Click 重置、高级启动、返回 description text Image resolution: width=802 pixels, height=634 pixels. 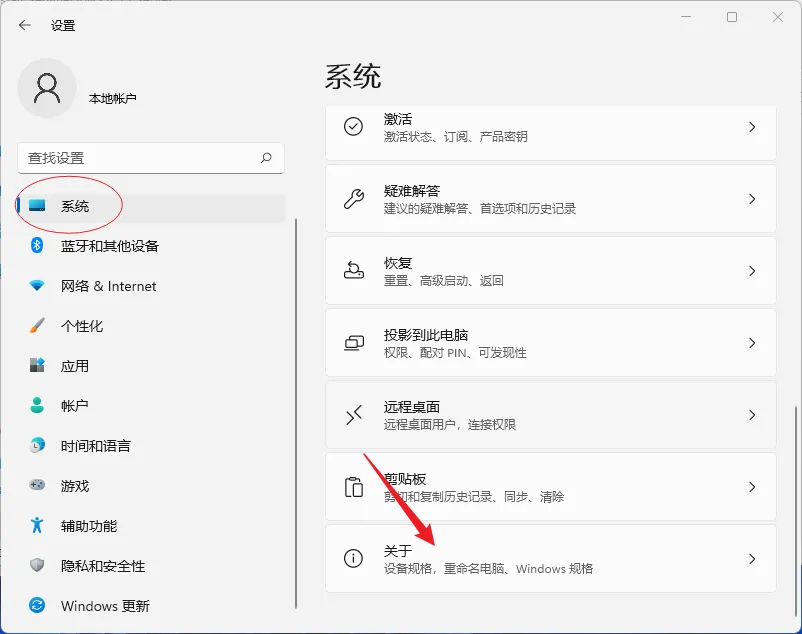pos(443,281)
